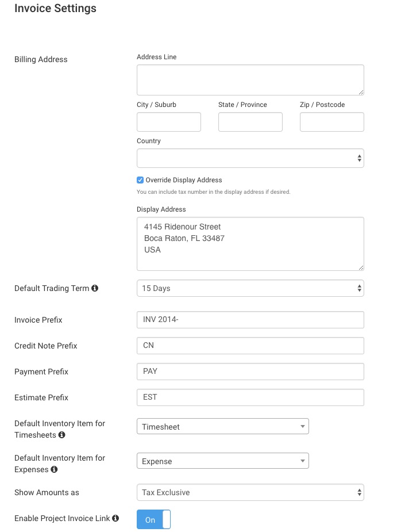Click info icon beside Default Trading Term
Image resolution: width=401 pixels, height=532 pixels.
tap(95, 288)
